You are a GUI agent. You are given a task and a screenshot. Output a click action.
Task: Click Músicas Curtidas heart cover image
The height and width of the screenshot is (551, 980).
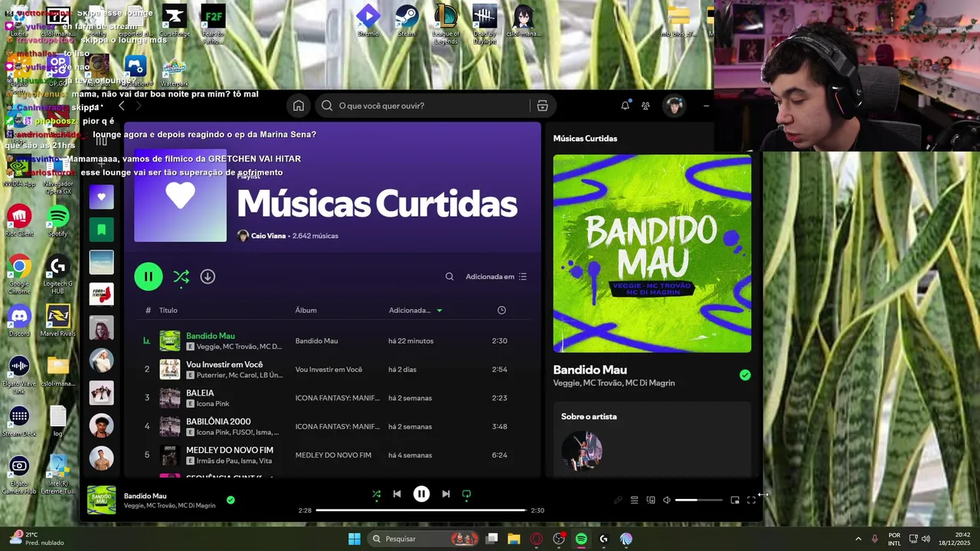[x=181, y=196]
